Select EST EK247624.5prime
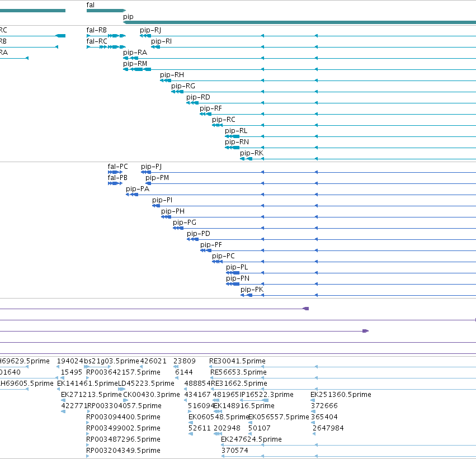This screenshot has width=476, height=459. (x=251, y=439)
